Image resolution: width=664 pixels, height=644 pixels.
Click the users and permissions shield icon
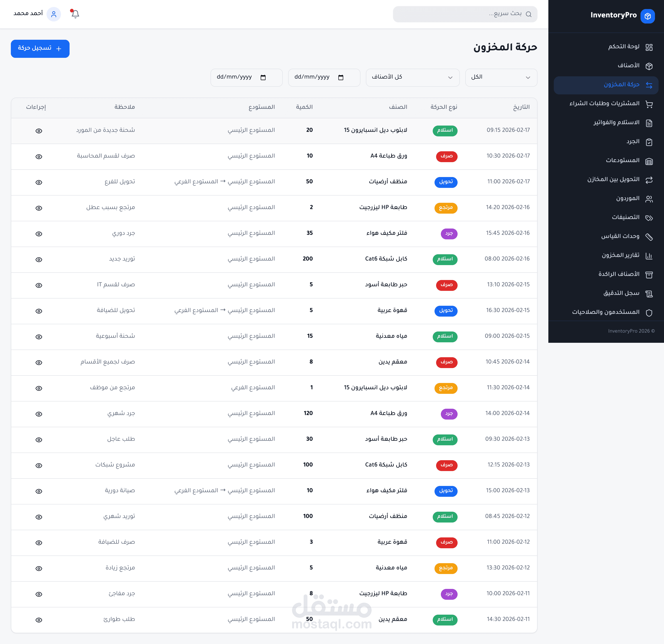(649, 313)
